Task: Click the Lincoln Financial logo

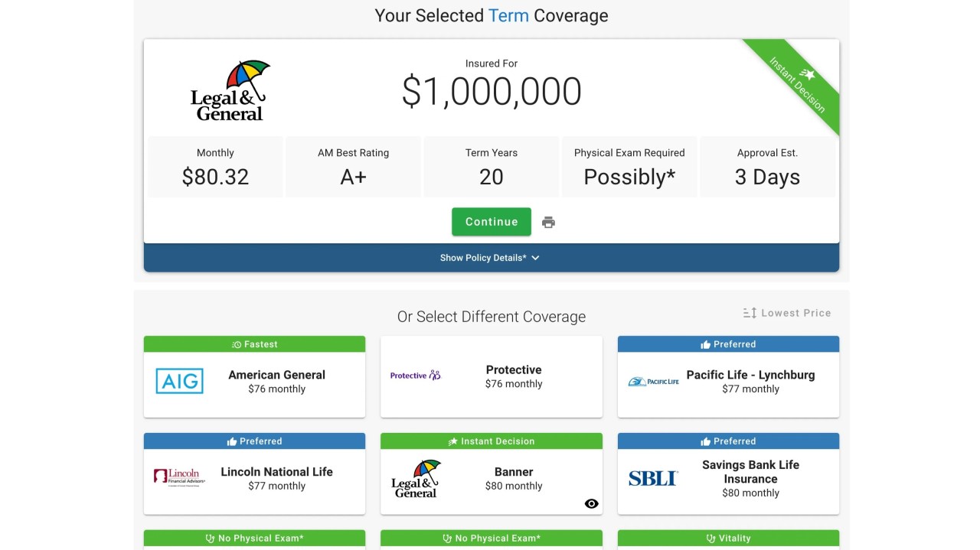Action: click(179, 477)
